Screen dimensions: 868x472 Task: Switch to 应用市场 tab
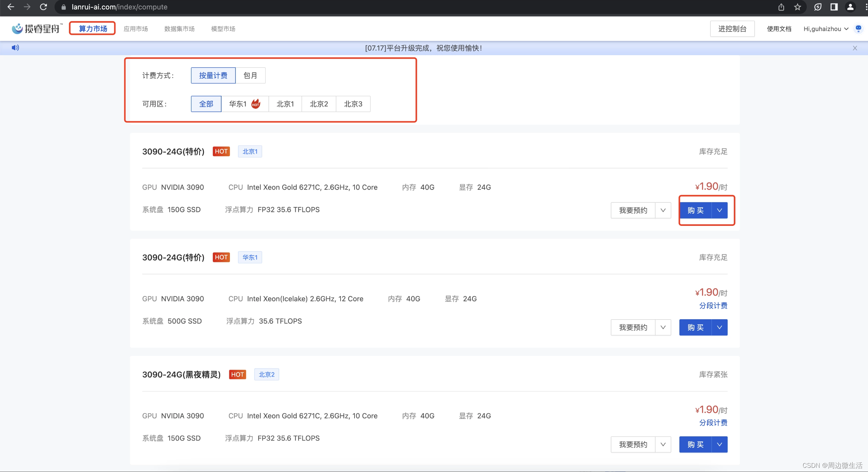tap(136, 29)
